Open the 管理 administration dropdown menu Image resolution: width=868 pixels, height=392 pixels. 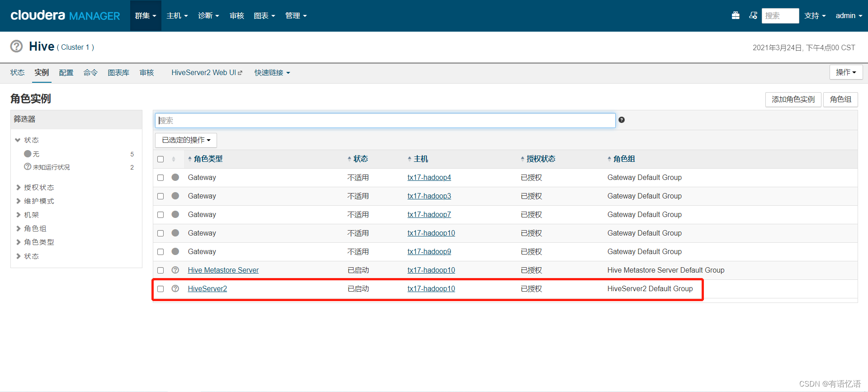(296, 16)
